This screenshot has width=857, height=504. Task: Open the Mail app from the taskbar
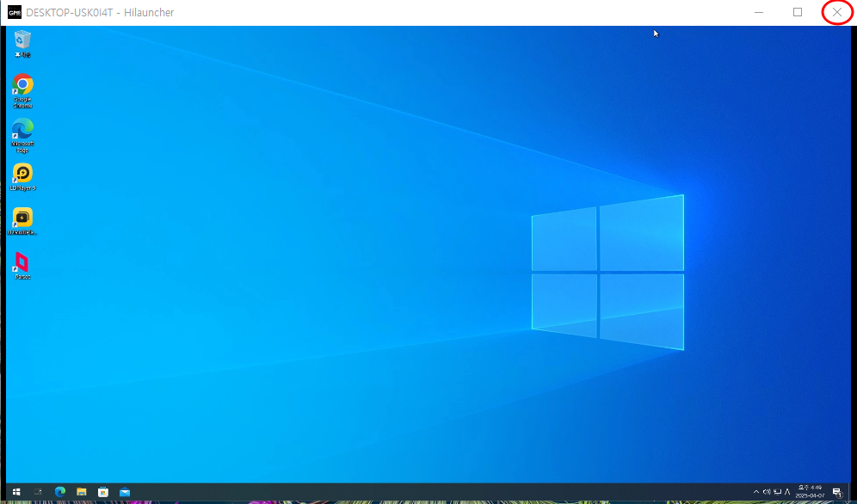[x=125, y=492]
